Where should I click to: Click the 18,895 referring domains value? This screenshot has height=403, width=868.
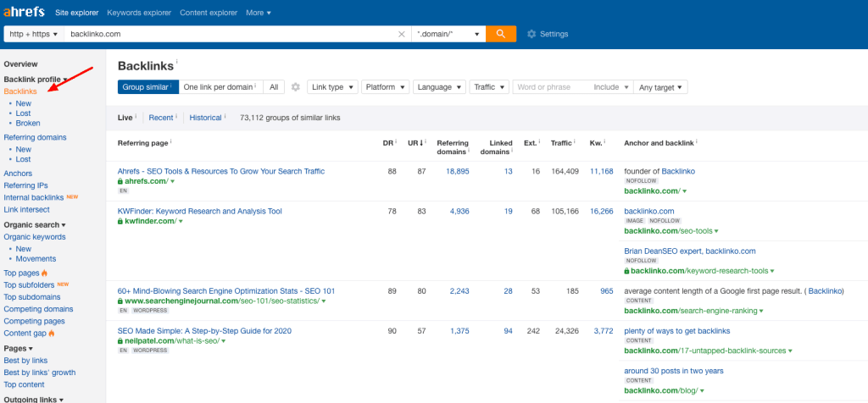[x=457, y=171]
